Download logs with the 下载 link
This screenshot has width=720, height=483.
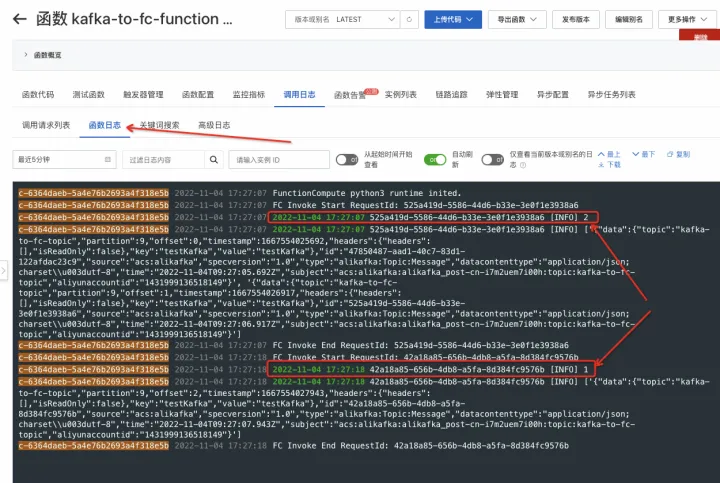point(609,165)
